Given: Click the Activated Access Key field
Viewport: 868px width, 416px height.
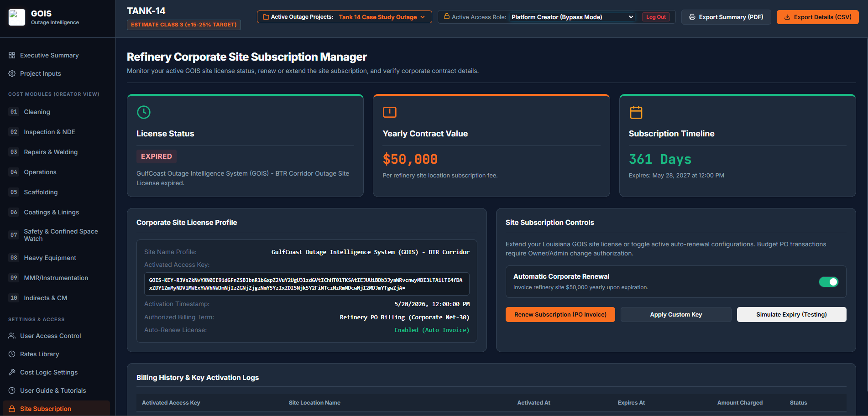Looking at the screenshot, I should 307,284.
